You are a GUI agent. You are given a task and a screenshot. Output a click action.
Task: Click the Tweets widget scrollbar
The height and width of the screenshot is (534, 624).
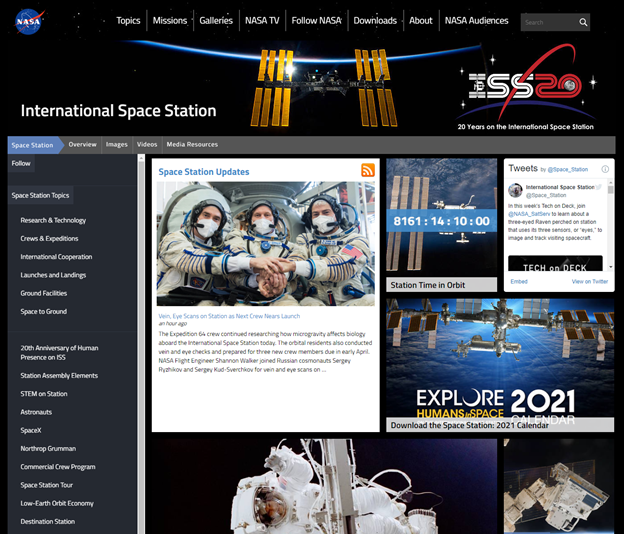tap(610, 227)
